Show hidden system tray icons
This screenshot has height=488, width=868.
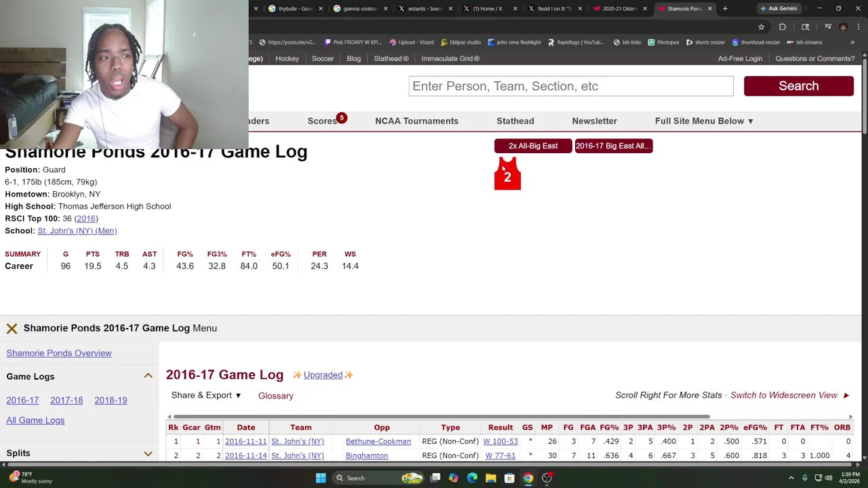[x=791, y=478]
